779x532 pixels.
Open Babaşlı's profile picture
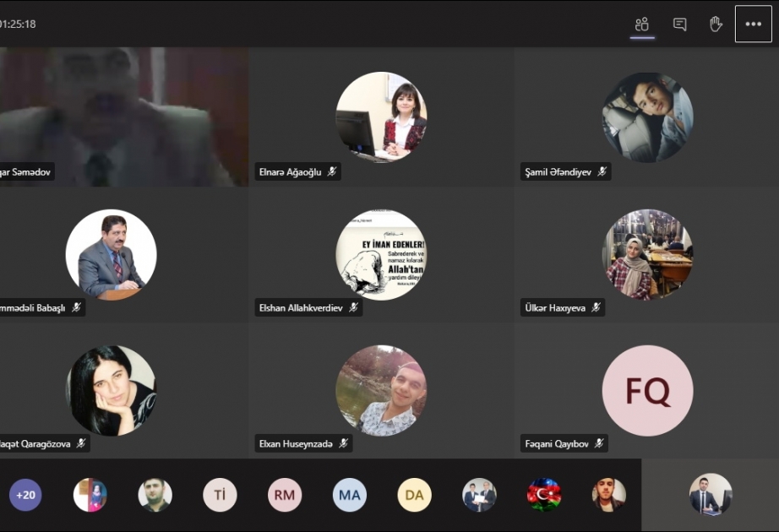tap(111, 254)
